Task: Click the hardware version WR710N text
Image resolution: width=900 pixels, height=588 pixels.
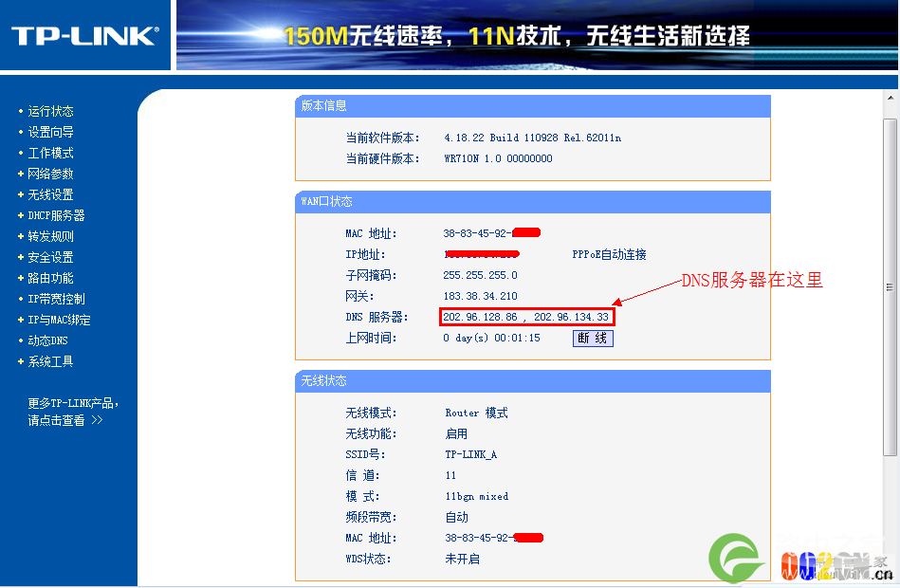Action: 498,158
